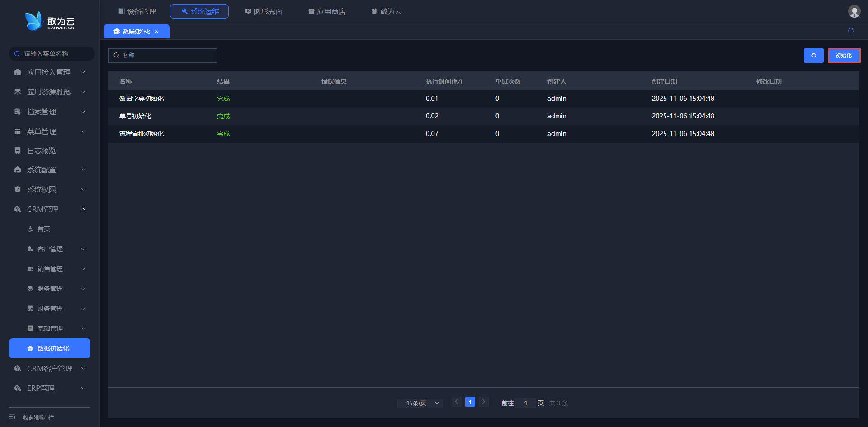
Task: Expand the CRM客户管理 menu chevron
Action: point(83,368)
